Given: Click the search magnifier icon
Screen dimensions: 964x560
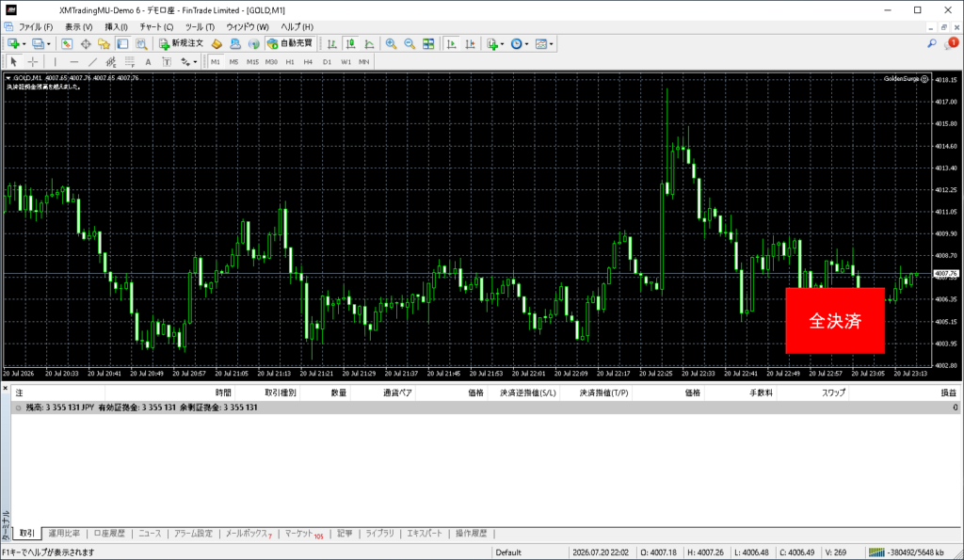Looking at the screenshot, I should pyautogui.click(x=932, y=43).
